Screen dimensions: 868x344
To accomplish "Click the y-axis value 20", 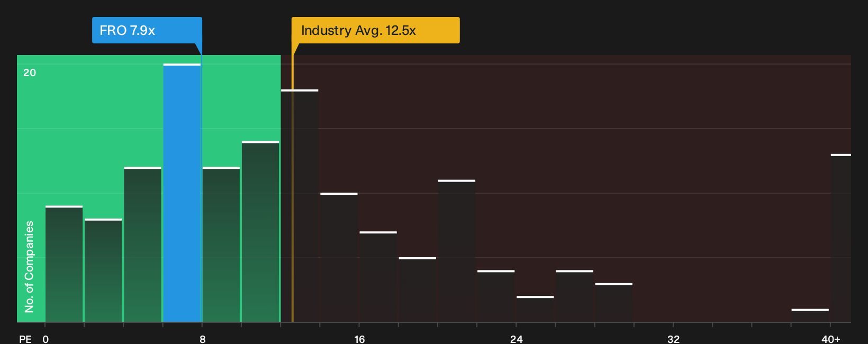I will pos(30,73).
